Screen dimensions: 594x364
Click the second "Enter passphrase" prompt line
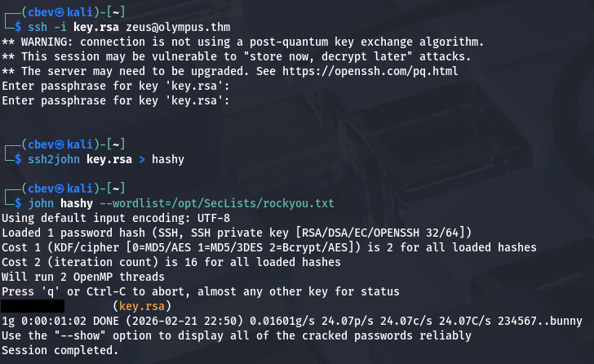point(116,100)
